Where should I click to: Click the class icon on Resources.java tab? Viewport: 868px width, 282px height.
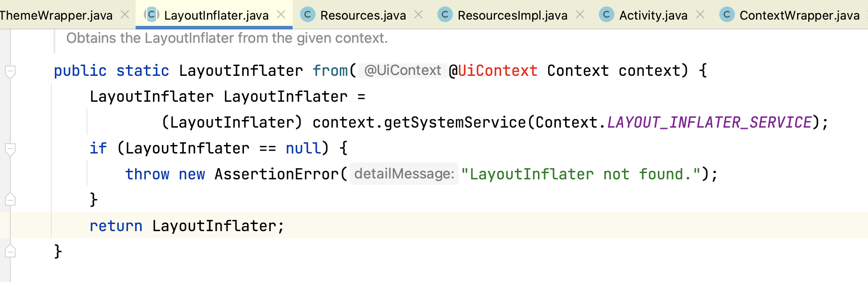(307, 15)
